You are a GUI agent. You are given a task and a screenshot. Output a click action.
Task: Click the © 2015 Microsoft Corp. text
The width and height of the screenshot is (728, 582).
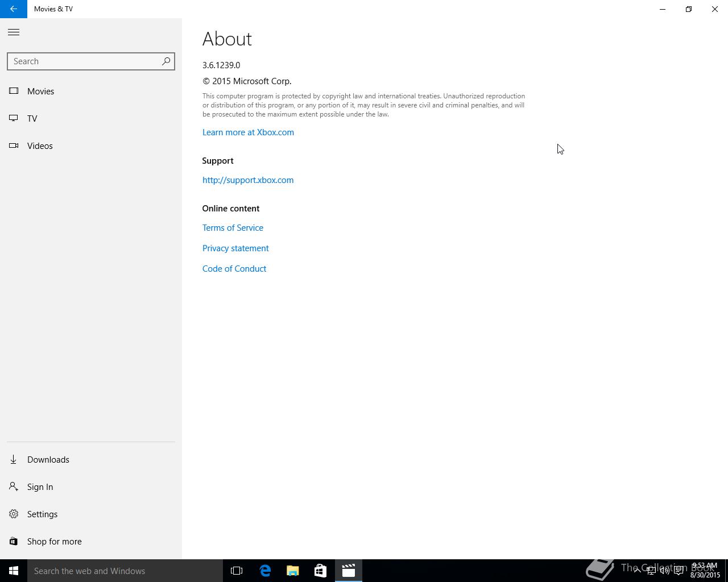pyautogui.click(x=247, y=81)
